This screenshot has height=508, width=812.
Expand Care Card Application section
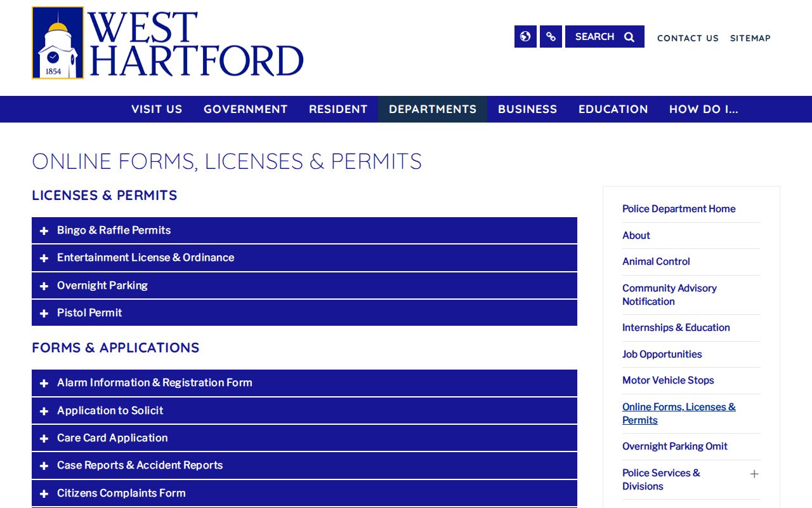pyautogui.click(x=304, y=438)
